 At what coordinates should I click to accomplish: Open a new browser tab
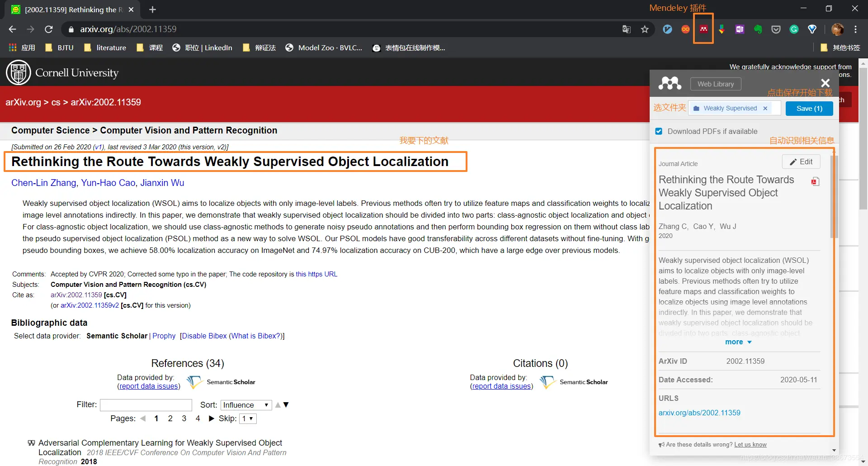coord(152,10)
